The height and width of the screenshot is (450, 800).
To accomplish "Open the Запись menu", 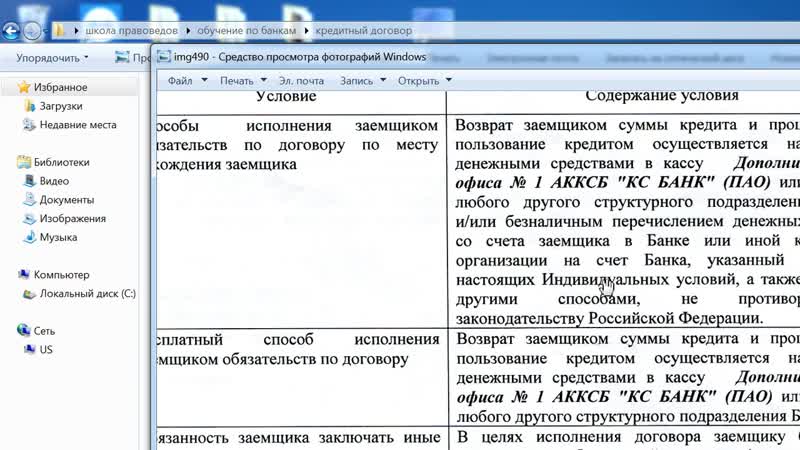I will (356, 81).
